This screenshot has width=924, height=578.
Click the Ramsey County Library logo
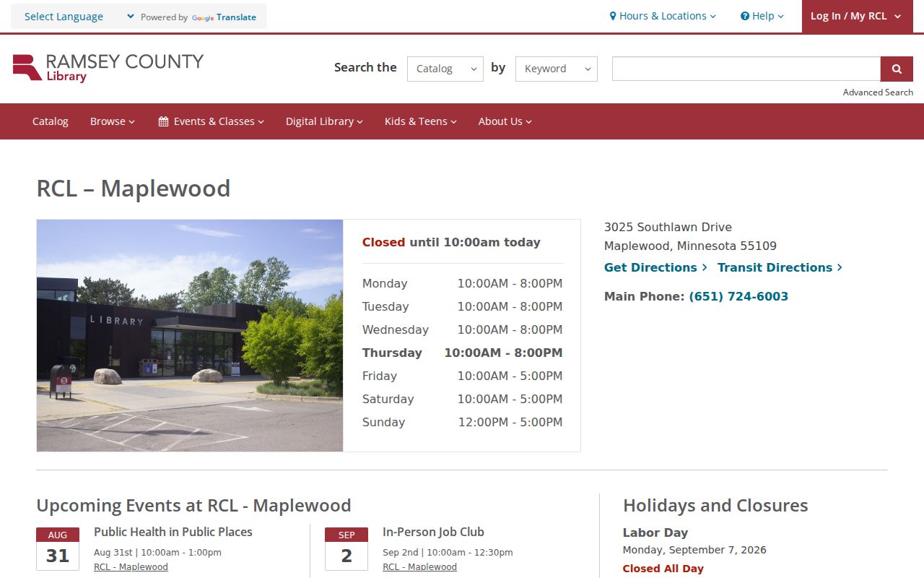(x=108, y=68)
